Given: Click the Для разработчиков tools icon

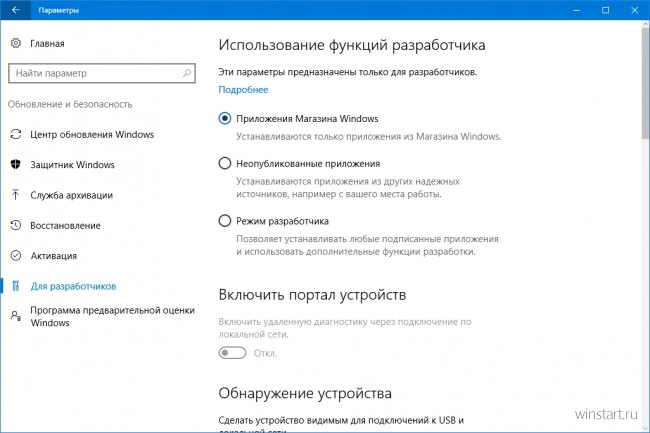Looking at the screenshot, I should 16,286.
